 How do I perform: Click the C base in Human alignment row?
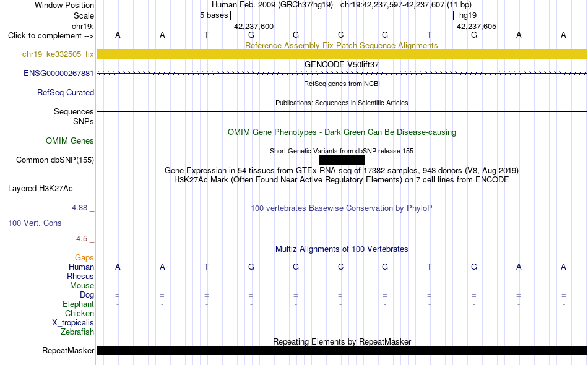pyautogui.click(x=340, y=267)
